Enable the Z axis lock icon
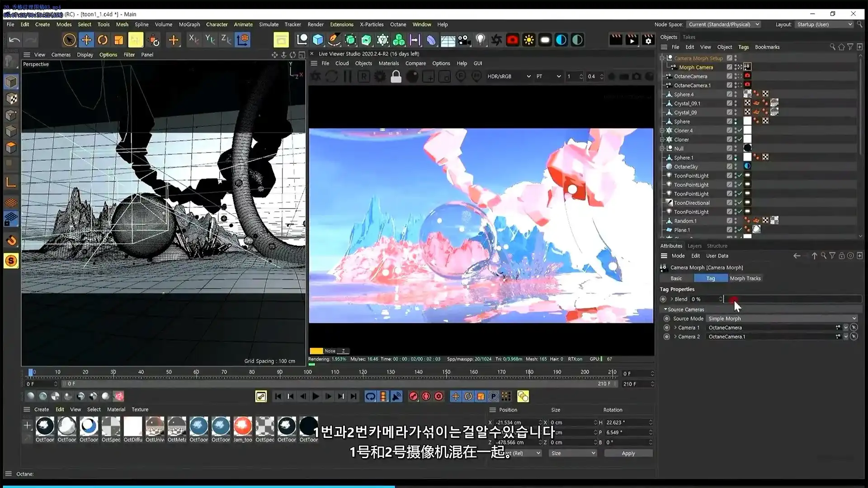 (226, 40)
